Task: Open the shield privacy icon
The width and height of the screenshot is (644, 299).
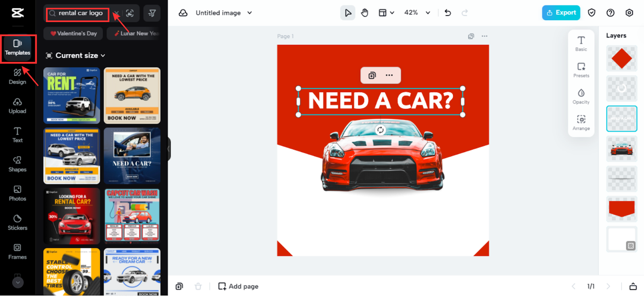Action: pyautogui.click(x=592, y=13)
